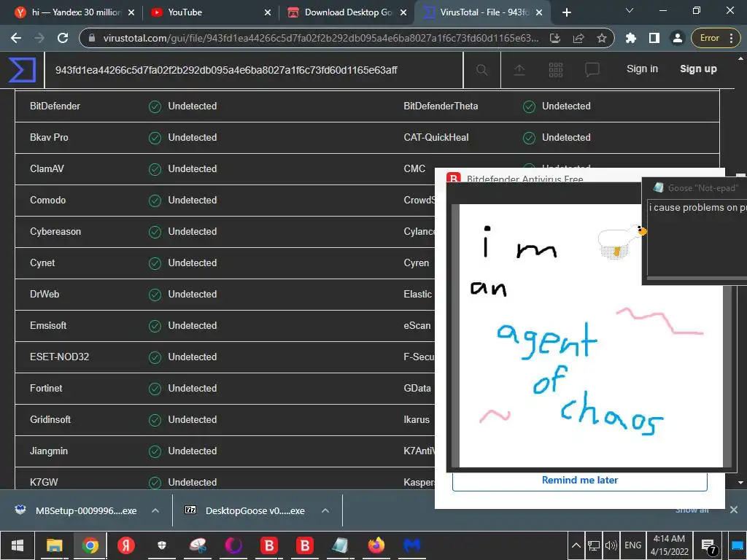Image resolution: width=747 pixels, height=560 pixels.
Task: Click the ESET-NOD32 engine name
Action: (59, 357)
